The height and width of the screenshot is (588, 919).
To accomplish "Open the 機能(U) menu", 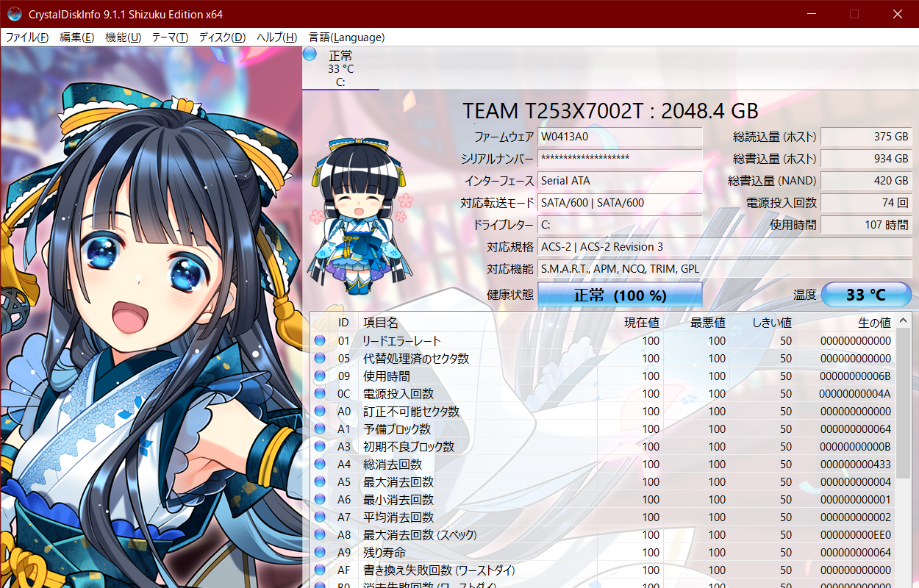I will coord(123,37).
